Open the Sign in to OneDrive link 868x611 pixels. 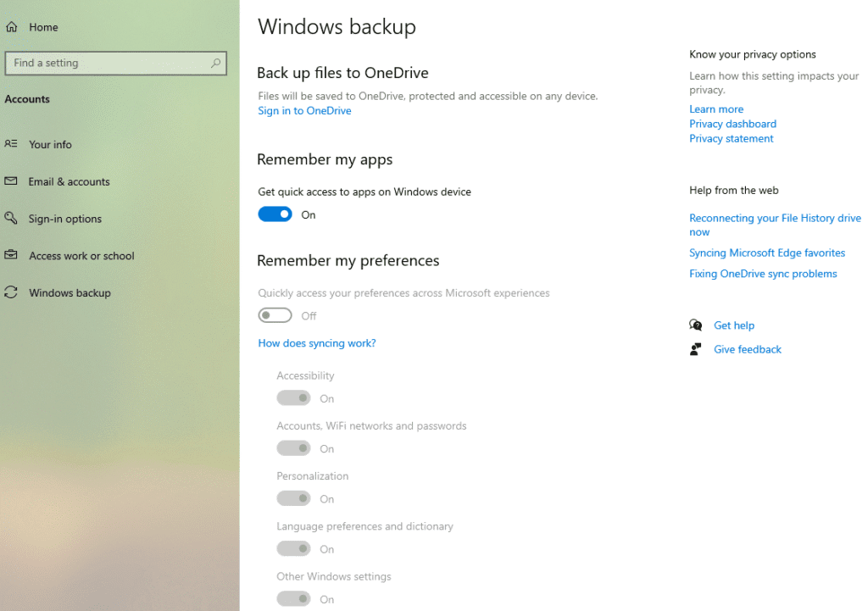(303, 110)
